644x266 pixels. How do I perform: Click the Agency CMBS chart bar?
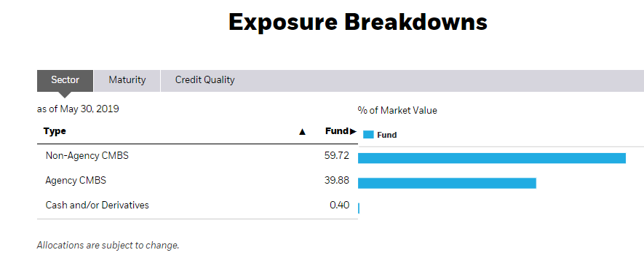[447, 183]
